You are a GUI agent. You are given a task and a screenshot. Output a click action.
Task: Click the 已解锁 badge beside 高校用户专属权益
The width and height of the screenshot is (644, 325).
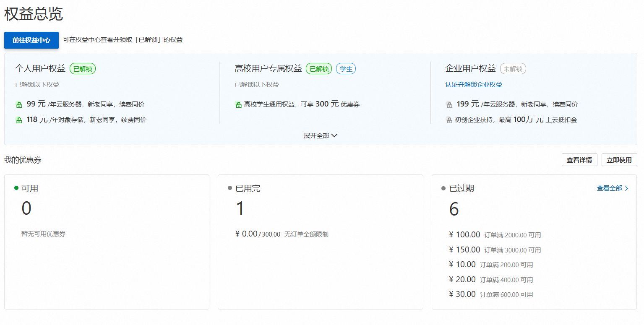319,69
